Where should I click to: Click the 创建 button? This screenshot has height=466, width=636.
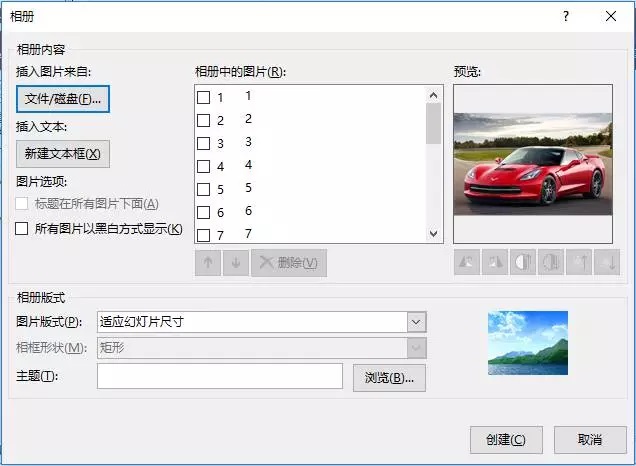(506, 440)
